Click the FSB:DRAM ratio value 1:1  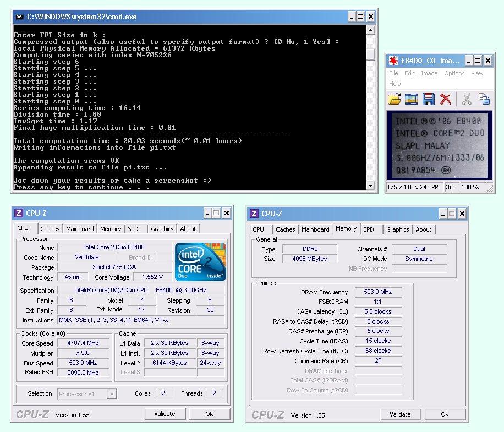click(378, 302)
